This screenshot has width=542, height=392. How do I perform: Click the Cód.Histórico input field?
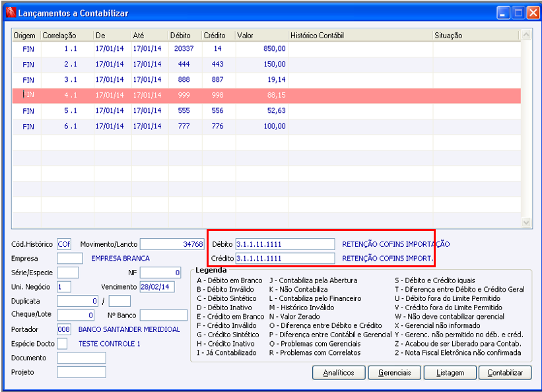[64, 244]
